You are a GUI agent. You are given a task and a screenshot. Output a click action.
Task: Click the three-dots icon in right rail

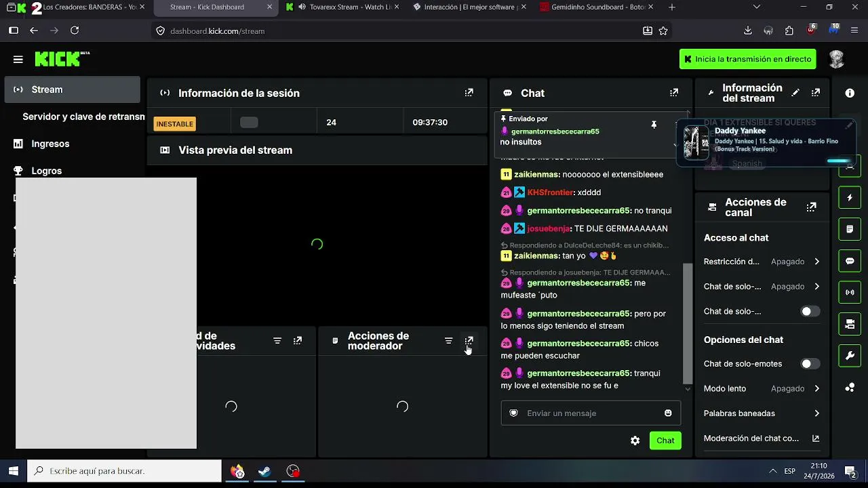pos(850,387)
